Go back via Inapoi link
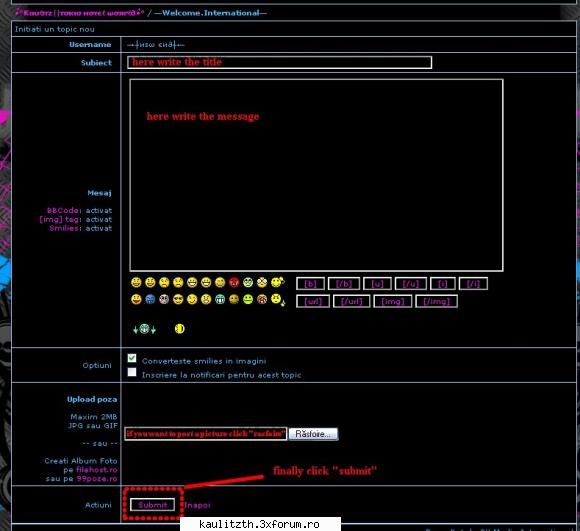 (198, 505)
